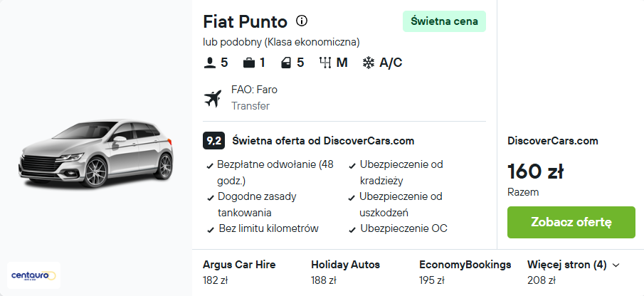The height and width of the screenshot is (296, 644).
Task: Open the info icon next to Fiat Punto
Action: point(302,21)
